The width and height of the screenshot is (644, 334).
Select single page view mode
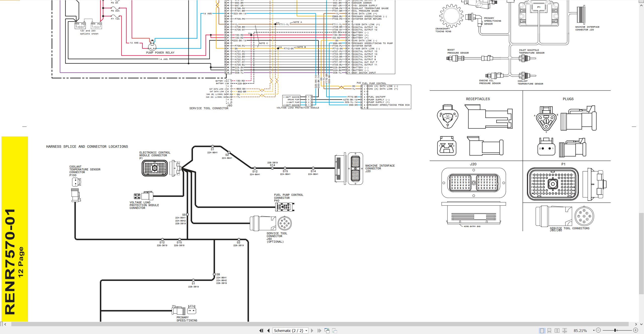[542, 330]
